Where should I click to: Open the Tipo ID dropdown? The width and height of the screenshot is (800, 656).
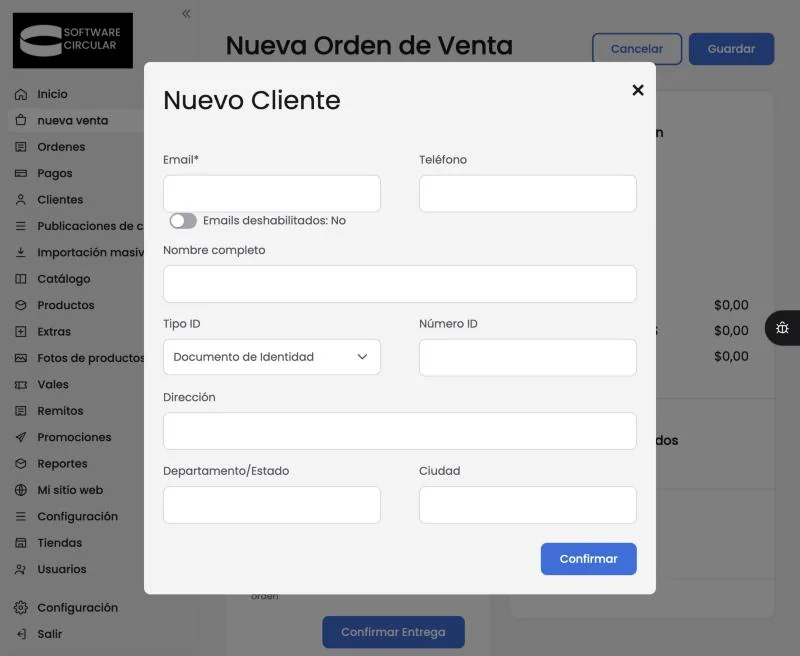(272, 357)
